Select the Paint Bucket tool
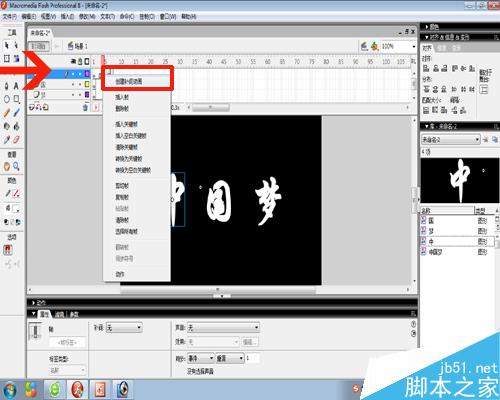Screen dimensions: 500x400 [x=16, y=126]
